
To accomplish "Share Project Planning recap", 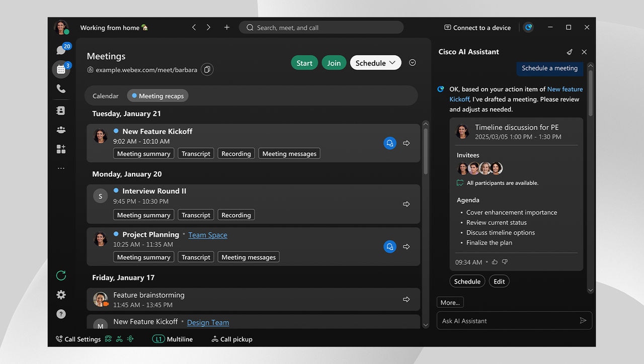I will [x=407, y=247].
